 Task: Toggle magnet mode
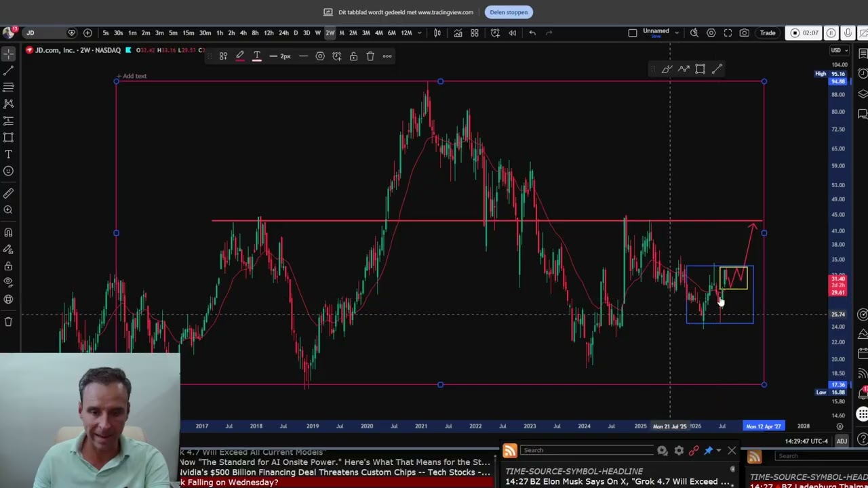(x=8, y=232)
